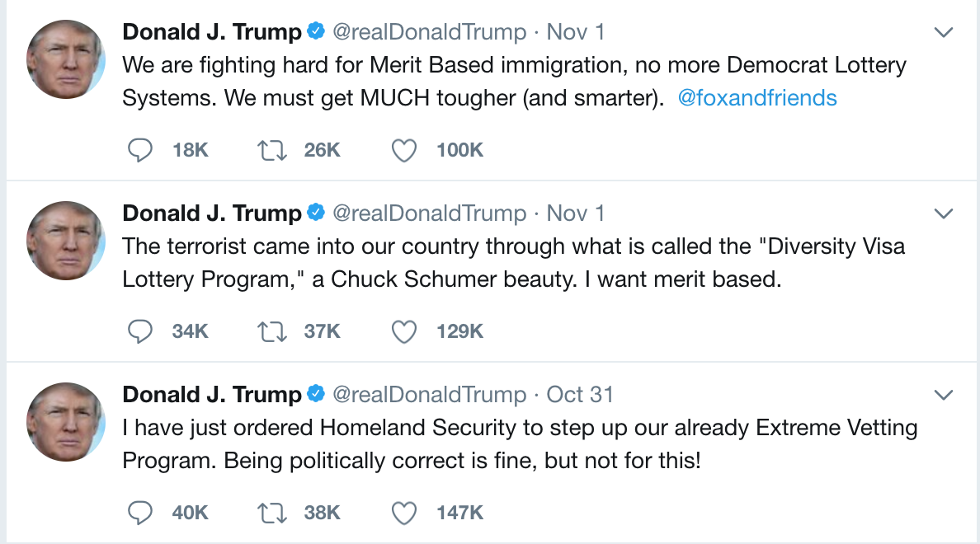Like the Diversity Visa Lottery tweet
Viewport: 980px width, 544px height.
coord(403,331)
